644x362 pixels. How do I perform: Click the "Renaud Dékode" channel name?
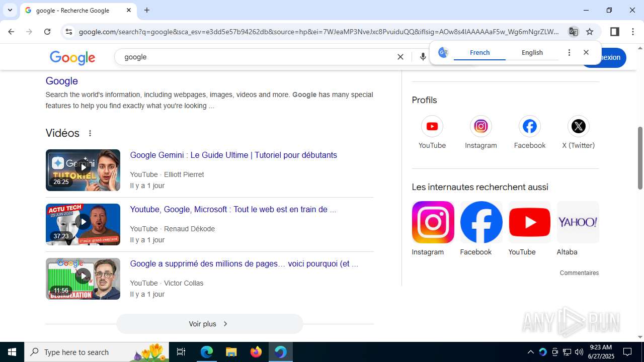click(189, 229)
